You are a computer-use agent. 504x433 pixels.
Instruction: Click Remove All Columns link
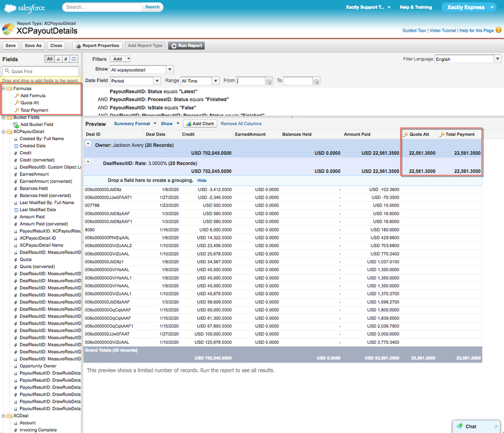click(241, 123)
